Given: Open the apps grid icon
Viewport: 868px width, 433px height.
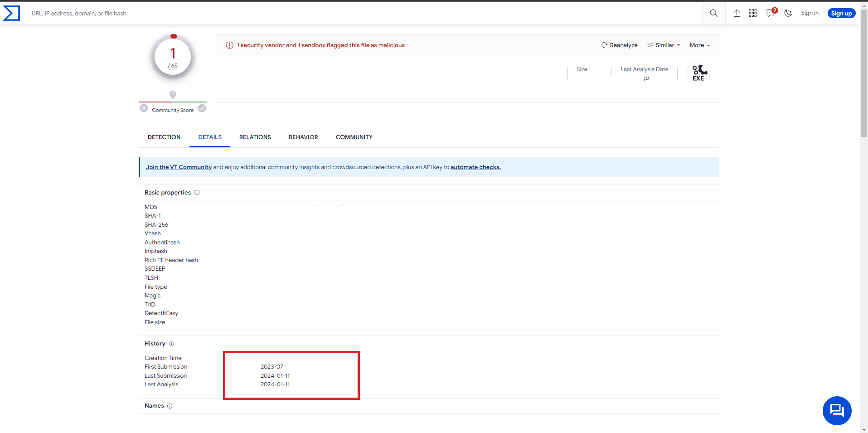Looking at the screenshot, I should pos(753,13).
